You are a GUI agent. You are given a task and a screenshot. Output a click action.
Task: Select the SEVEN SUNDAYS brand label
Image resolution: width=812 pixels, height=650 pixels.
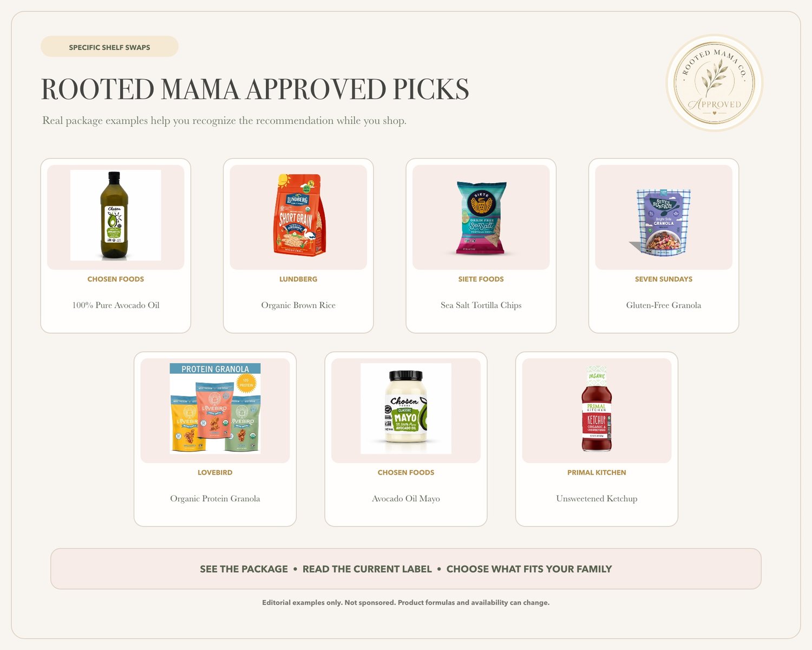tap(664, 279)
